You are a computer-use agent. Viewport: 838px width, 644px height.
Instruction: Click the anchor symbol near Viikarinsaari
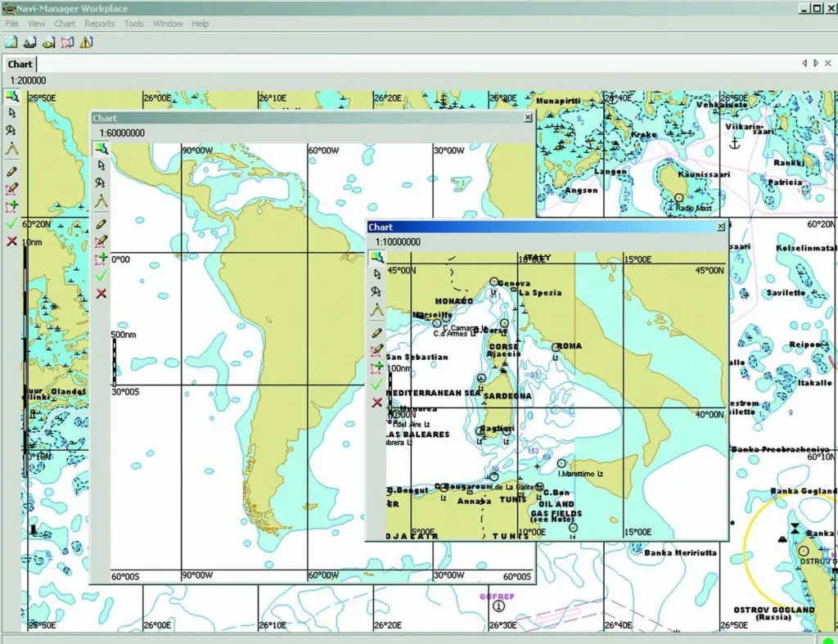735,143
